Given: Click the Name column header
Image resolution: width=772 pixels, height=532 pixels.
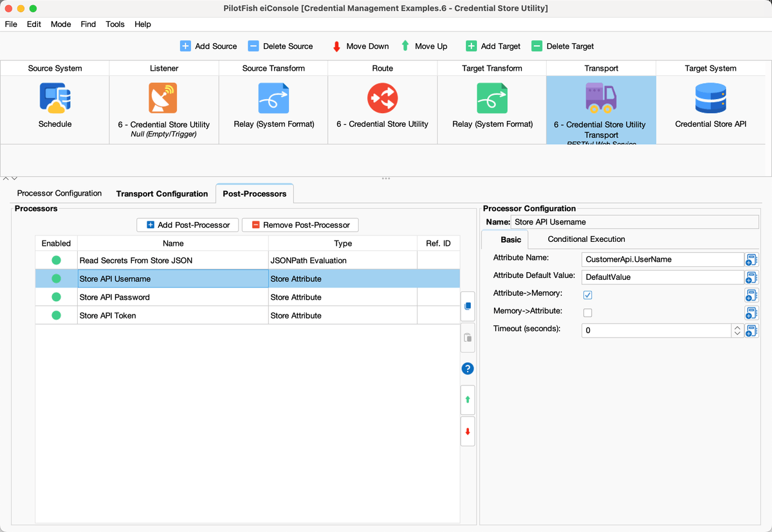Looking at the screenshot, I should 173,243.
